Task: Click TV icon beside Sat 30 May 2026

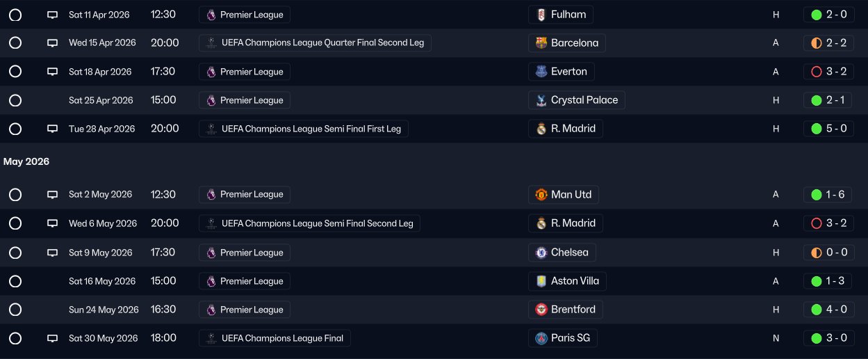Action: click(x=52, y=338)
